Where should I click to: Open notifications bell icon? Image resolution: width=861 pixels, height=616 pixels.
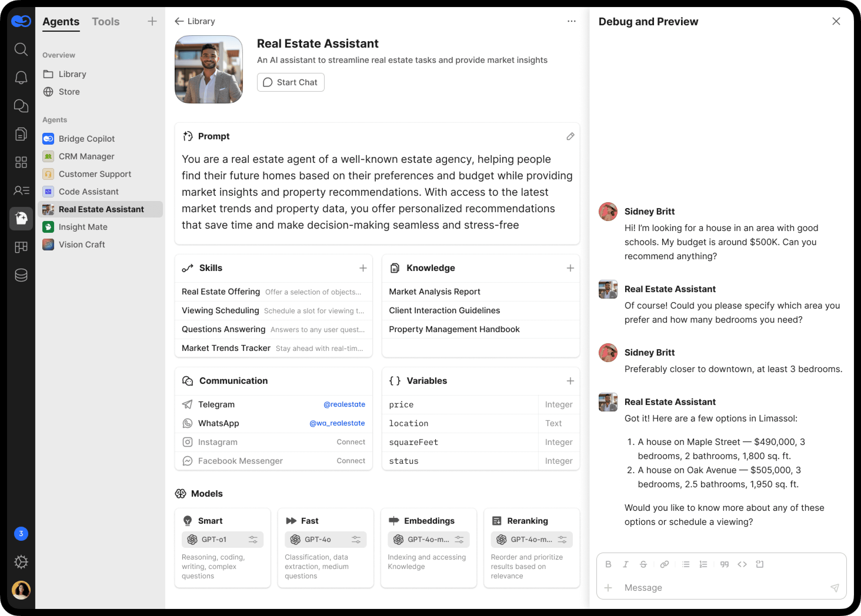click(x=21, y=77)
